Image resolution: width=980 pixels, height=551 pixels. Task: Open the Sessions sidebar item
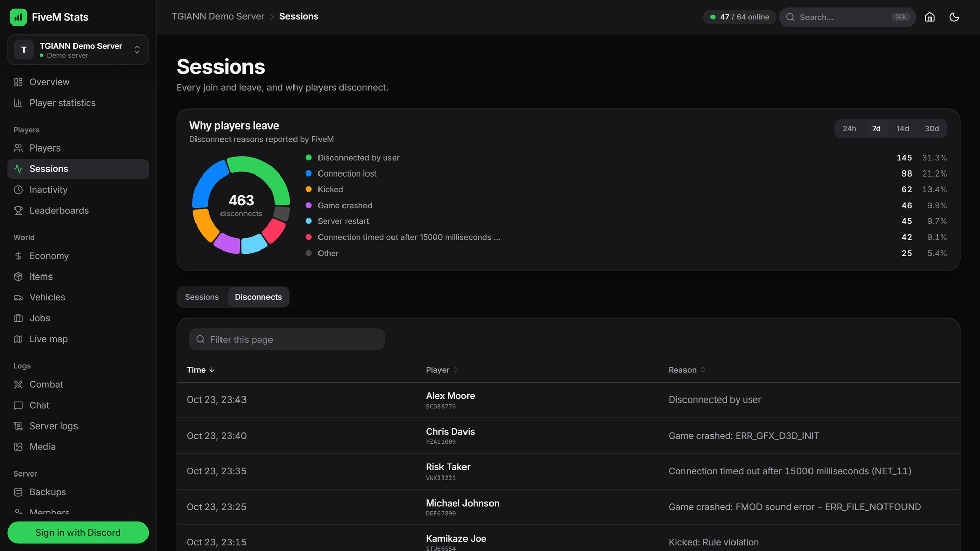click(78, 169)
